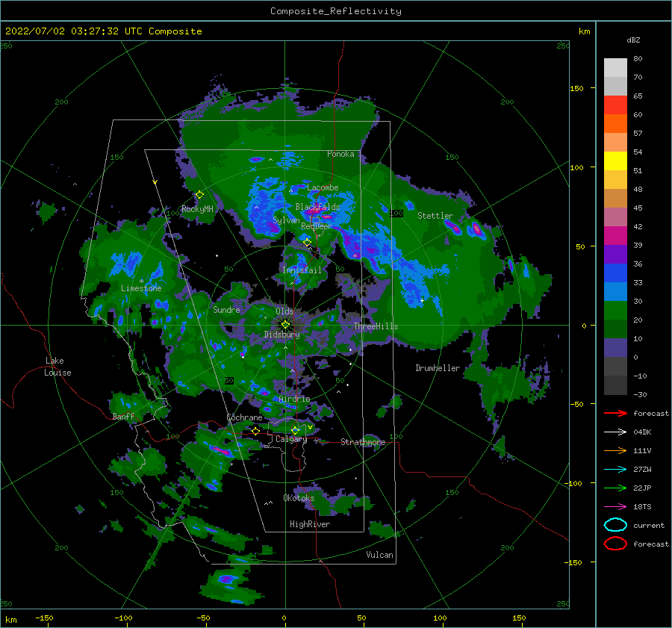Select the light blue swatch above 30 label
The width and height of the screenshot is (672, 628).
pyautogui.click(x=615, y=291)
